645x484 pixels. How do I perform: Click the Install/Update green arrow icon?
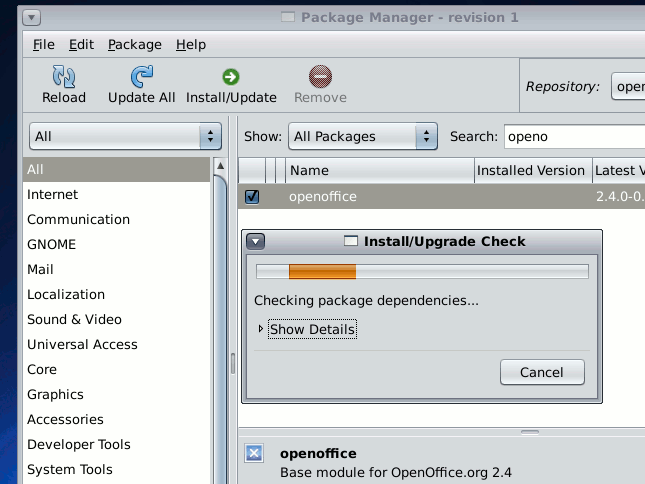point(231,76)
